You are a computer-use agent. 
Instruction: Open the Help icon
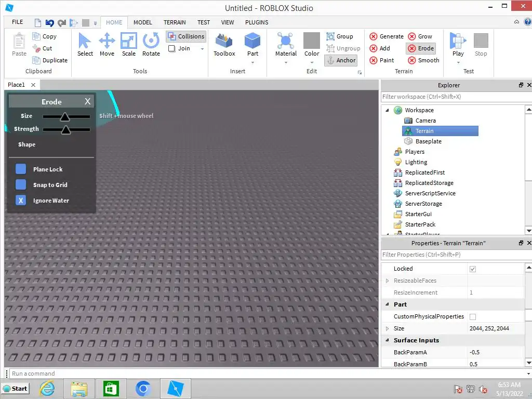pyautogui.click(x=528, y=22)
